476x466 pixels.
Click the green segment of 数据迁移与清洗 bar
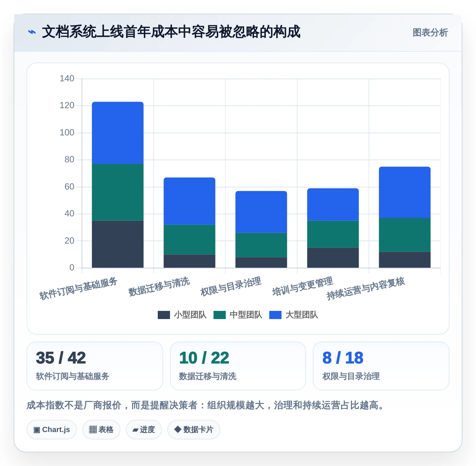tap(189, 239)
